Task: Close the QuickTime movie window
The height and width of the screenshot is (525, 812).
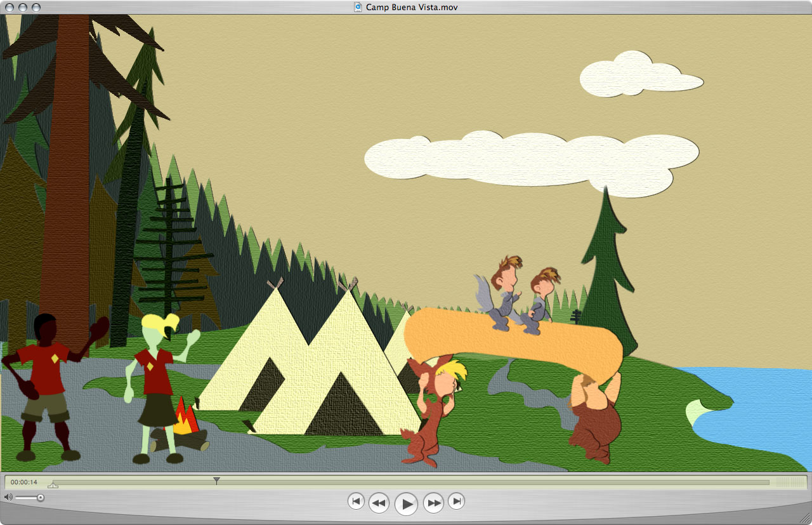Action: [10, 7]
